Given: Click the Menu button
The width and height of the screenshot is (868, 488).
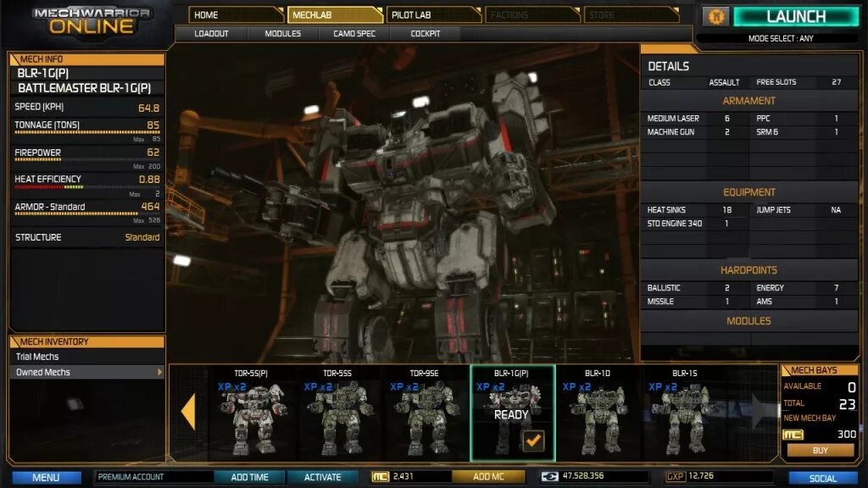Looking at the screenshot, I should pyautogui.click(x=46, y=478).
